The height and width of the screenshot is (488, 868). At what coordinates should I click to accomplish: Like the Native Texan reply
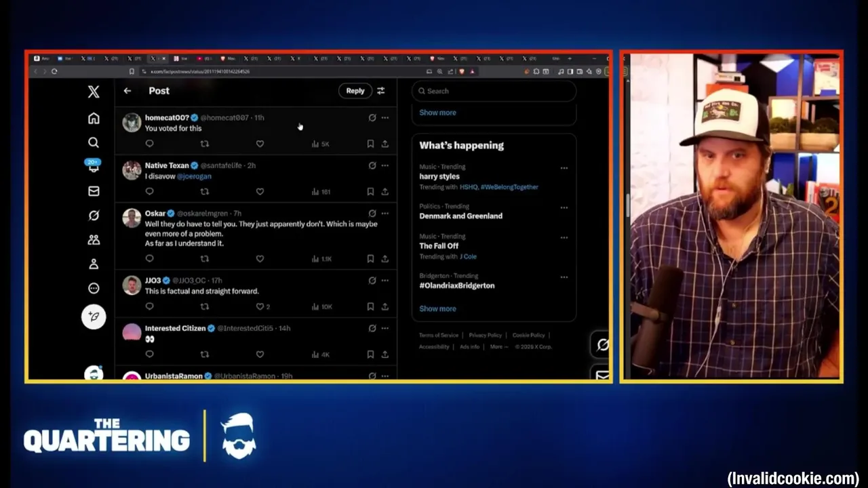(260, 192)
